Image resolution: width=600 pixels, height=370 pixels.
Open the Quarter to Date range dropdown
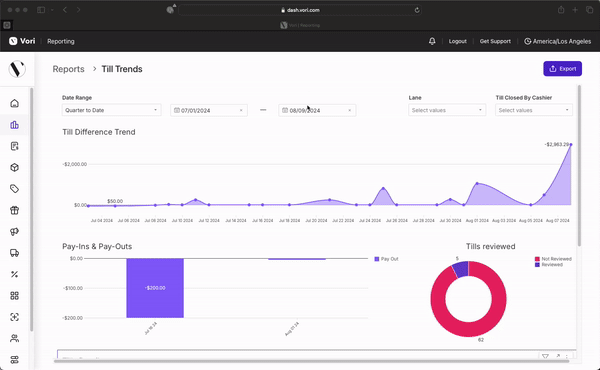click(111, 110)
